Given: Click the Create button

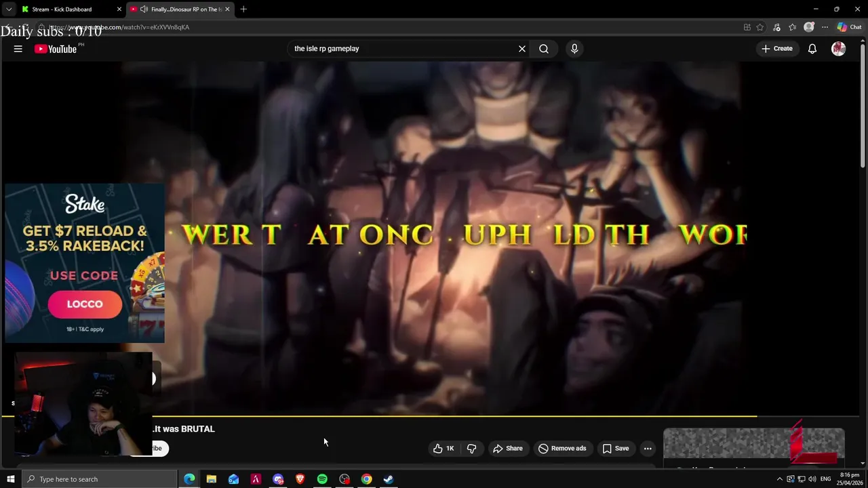Looking at the screenshot, I should click(x=777, y=49).
